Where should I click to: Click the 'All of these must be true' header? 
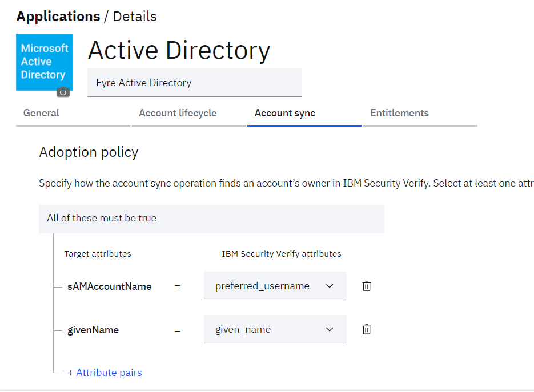pos(211,219)
